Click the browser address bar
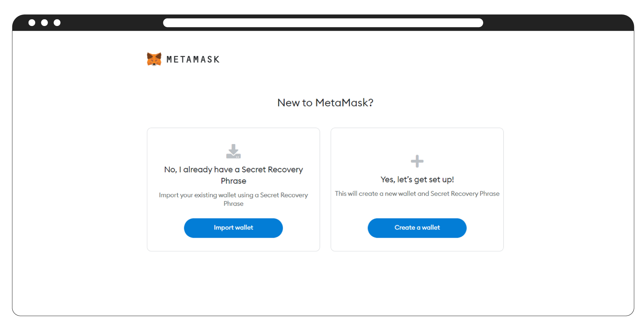The width and height of the screenshot is (644, 330). tap(322, 23)
